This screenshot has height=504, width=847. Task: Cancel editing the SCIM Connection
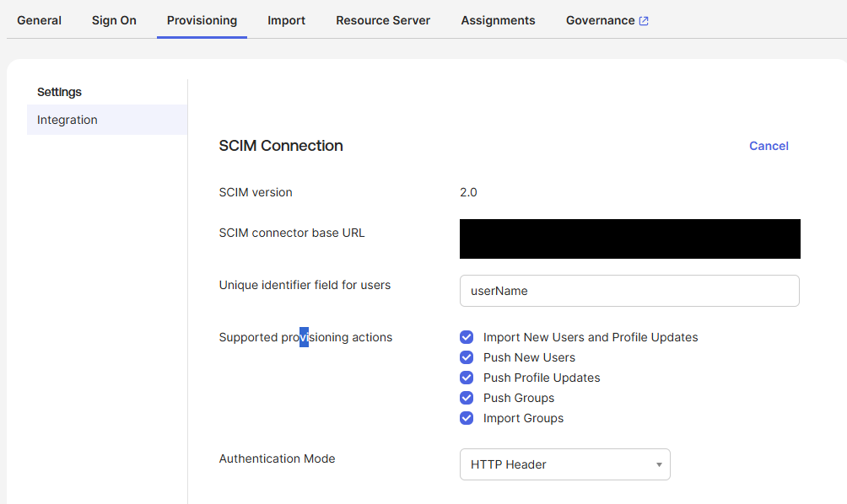769,146
